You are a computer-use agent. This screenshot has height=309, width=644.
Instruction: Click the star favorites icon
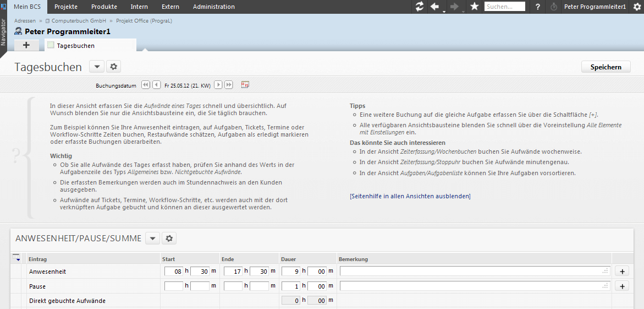point(475,7)
